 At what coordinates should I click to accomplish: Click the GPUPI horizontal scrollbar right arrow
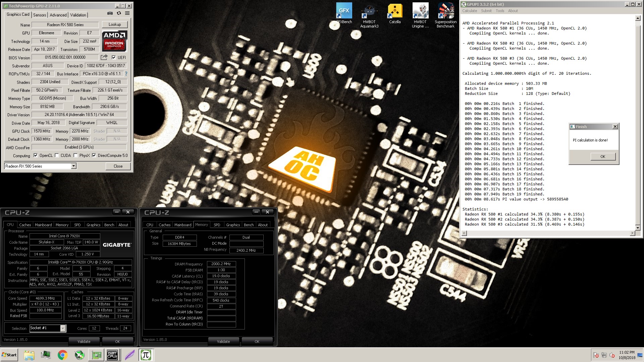(633, 233)
